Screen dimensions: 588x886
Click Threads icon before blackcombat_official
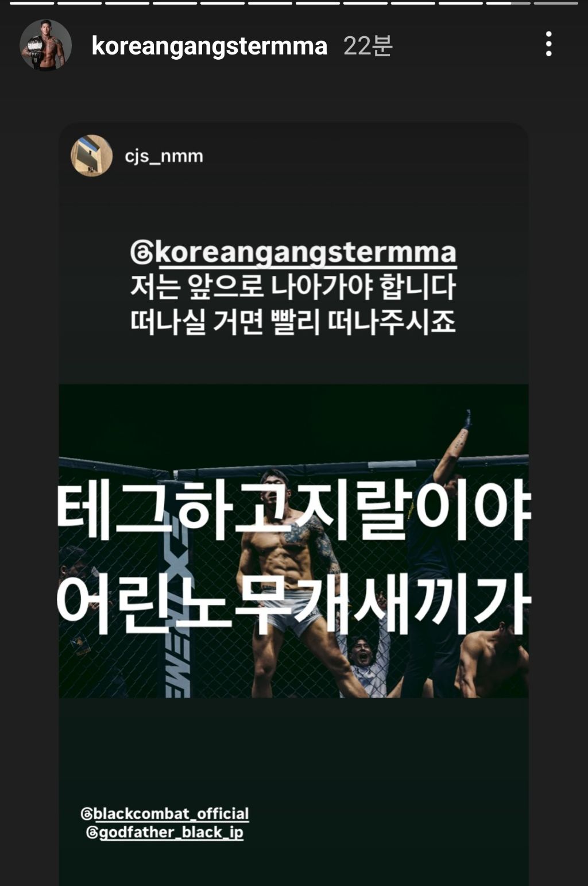click(x=86, y=814)
